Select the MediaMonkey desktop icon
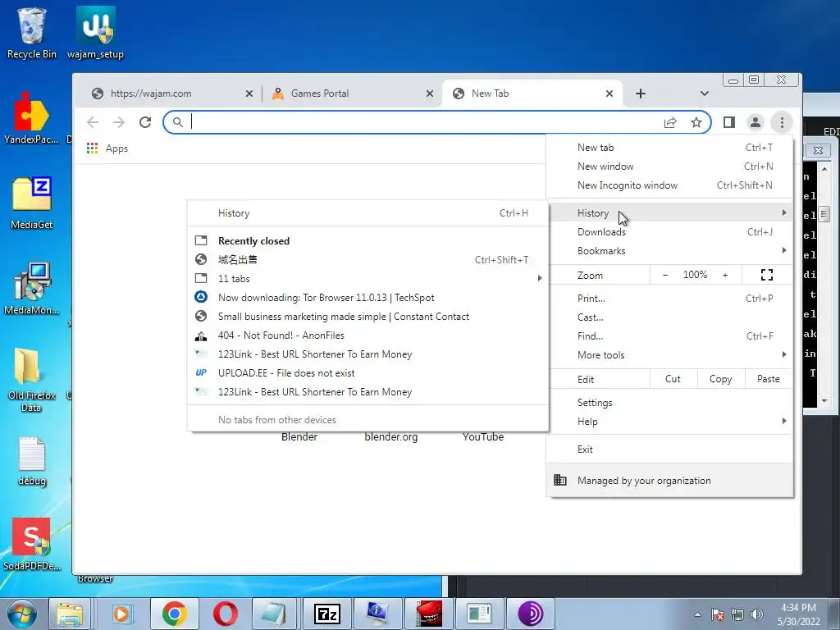This screenshot has width=840, height=630. (32, 288)
